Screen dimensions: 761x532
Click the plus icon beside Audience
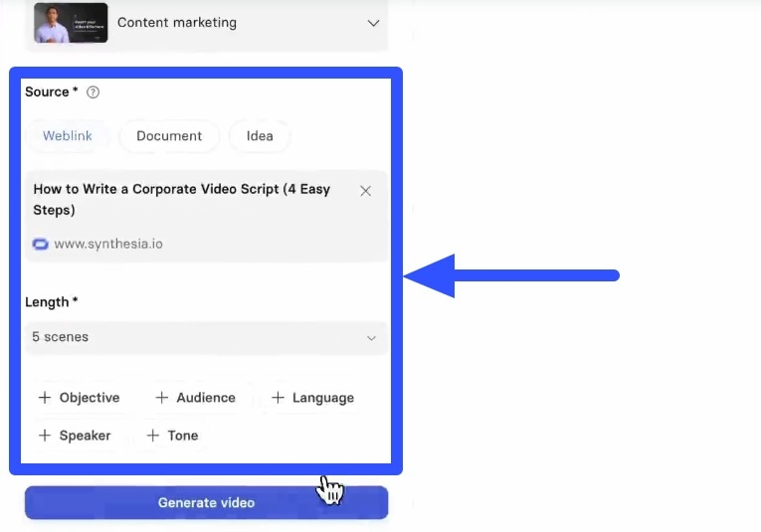tap(161, 398)
